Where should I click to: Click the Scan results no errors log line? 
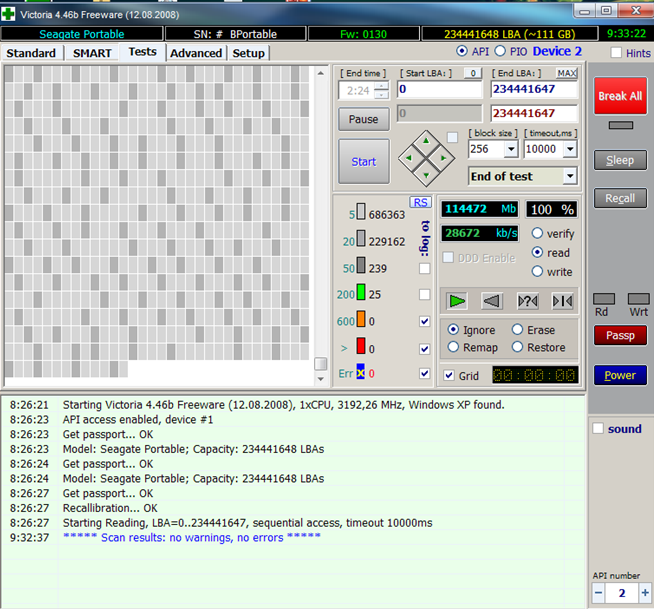click(x=192, y=537)
